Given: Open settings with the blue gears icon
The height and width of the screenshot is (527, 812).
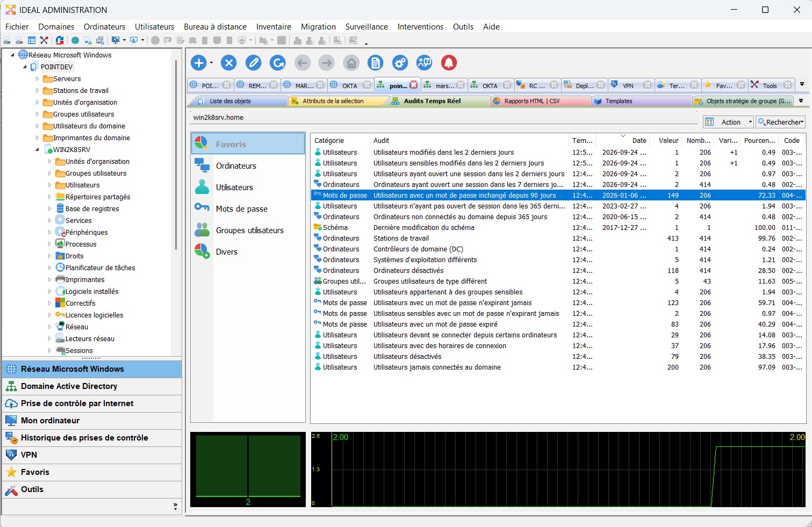Looking at the screenshot, I should [400, 63].
